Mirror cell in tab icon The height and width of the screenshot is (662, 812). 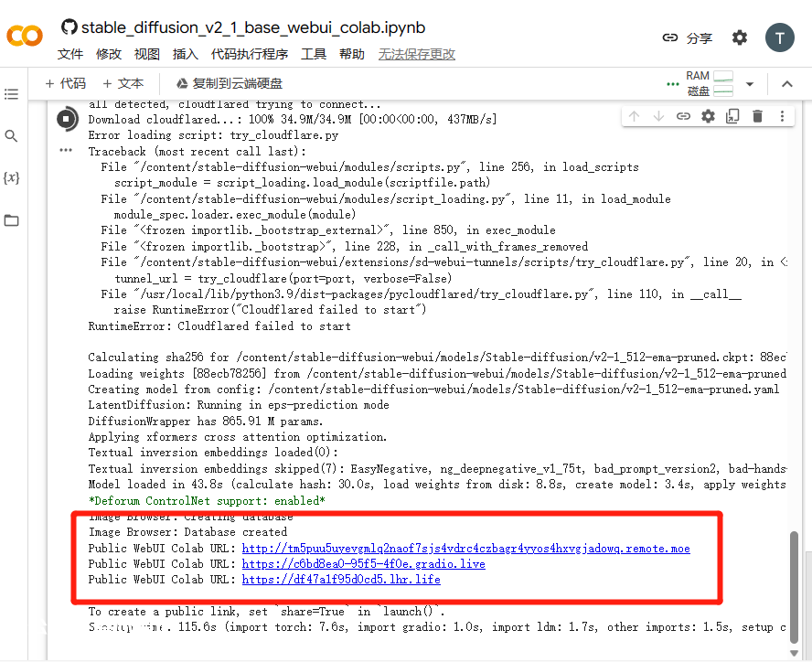click(732, 116)
